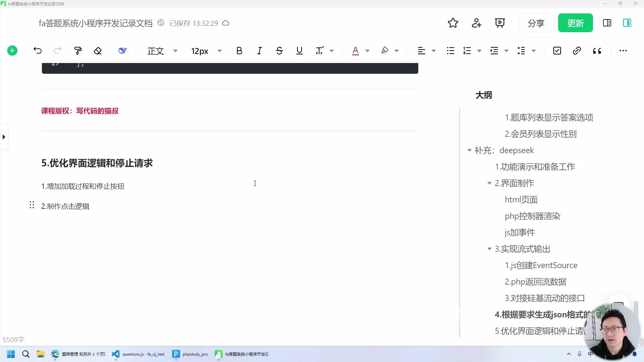Select the format painter tool
Viewport: 644px width, 362px height.
pos(78,51)
